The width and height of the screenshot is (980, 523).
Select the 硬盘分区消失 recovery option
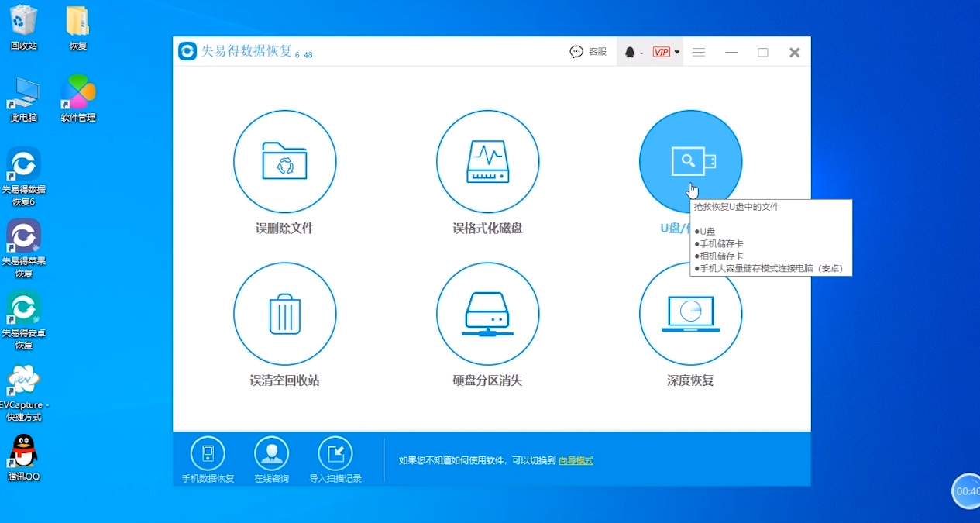[x=487, y=314]
